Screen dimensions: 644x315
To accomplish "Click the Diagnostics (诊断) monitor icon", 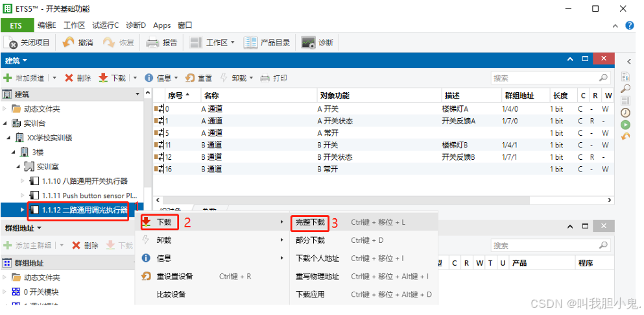I will 308,43.
